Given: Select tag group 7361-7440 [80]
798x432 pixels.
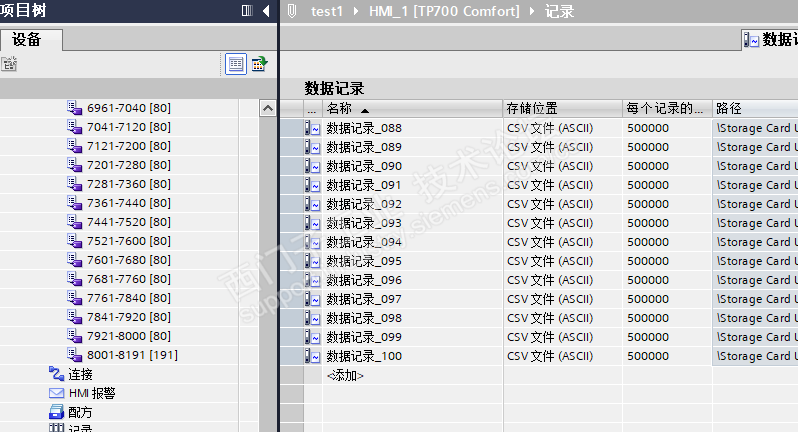Looking at the screenshot, I should click(129, 203).
